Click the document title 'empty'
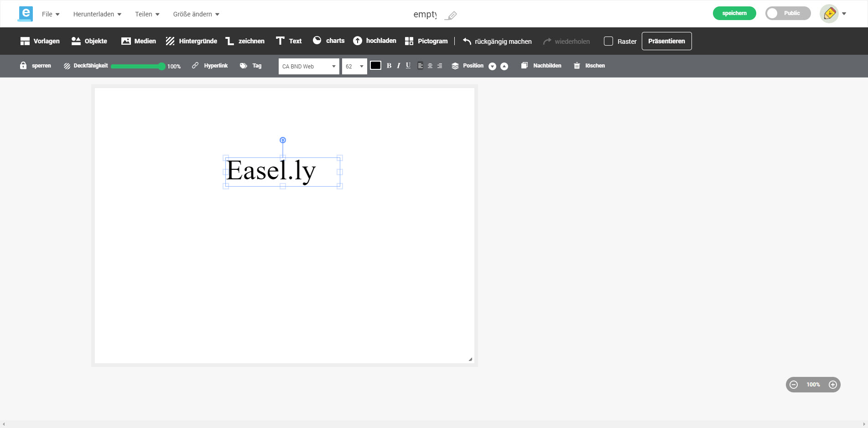 [x=425, y=15]
